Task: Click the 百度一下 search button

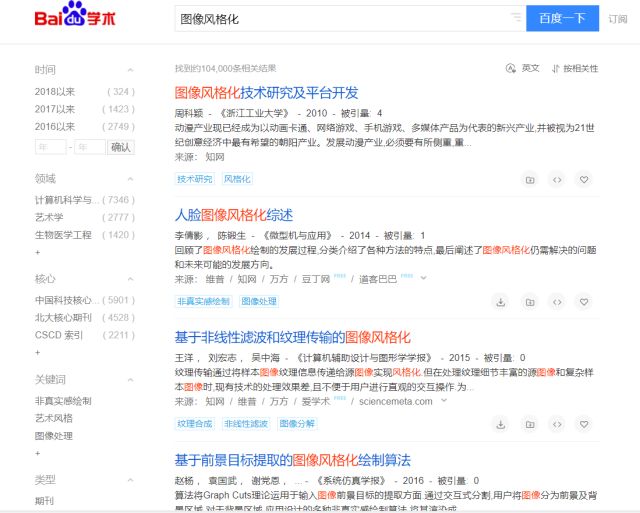Action: [562, 18]
